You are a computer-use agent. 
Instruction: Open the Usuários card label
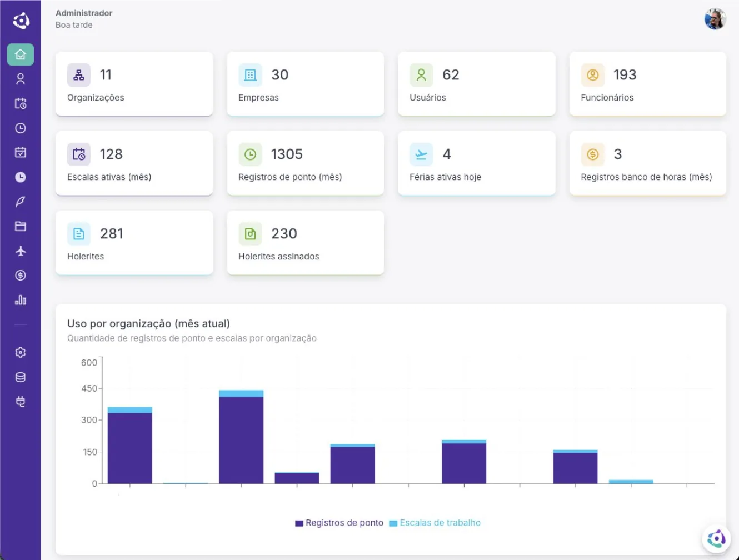[428, 98]
